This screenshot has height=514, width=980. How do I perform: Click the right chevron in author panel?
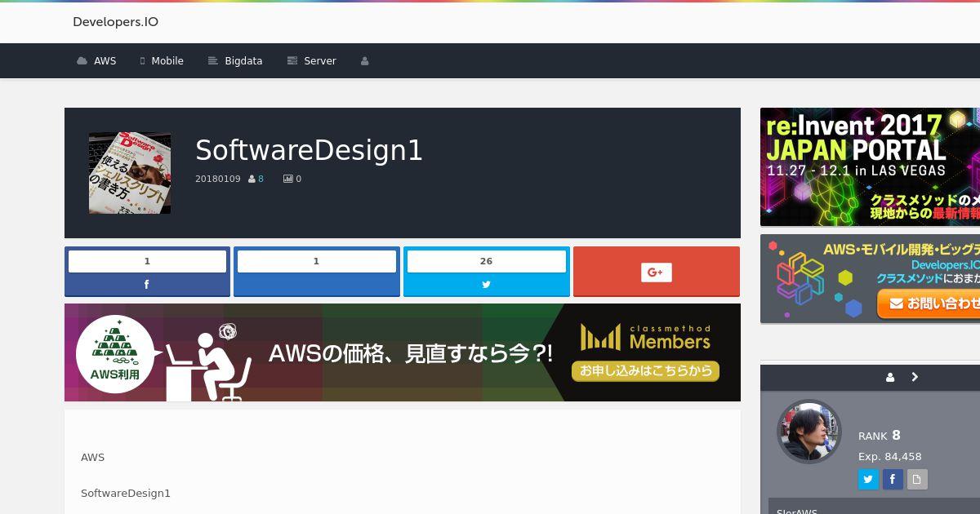click(x=915, y=377)
